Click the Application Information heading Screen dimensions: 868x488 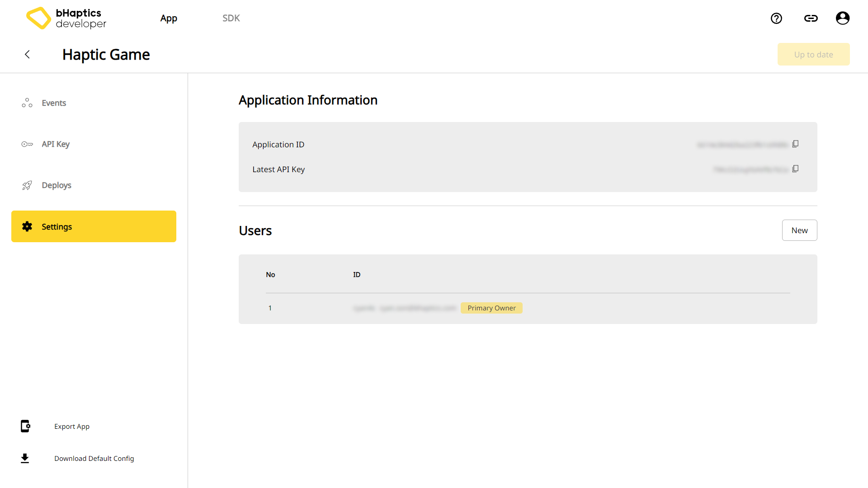[308, 100]
